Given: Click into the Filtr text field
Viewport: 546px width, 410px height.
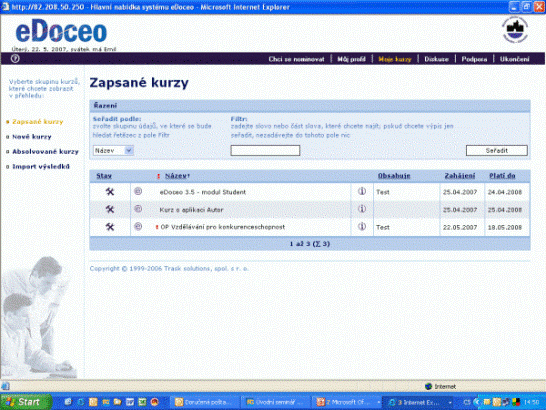Looking at the screenshot, I should (265, 150).
